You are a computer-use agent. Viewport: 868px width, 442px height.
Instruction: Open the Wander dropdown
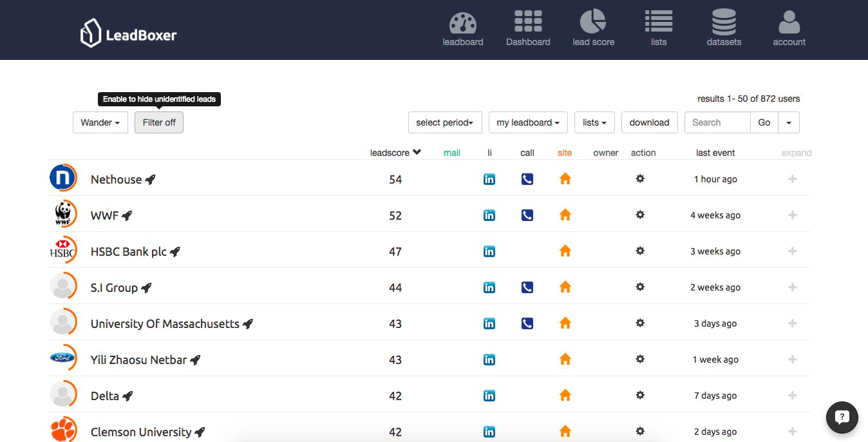[x=100, y=122]
